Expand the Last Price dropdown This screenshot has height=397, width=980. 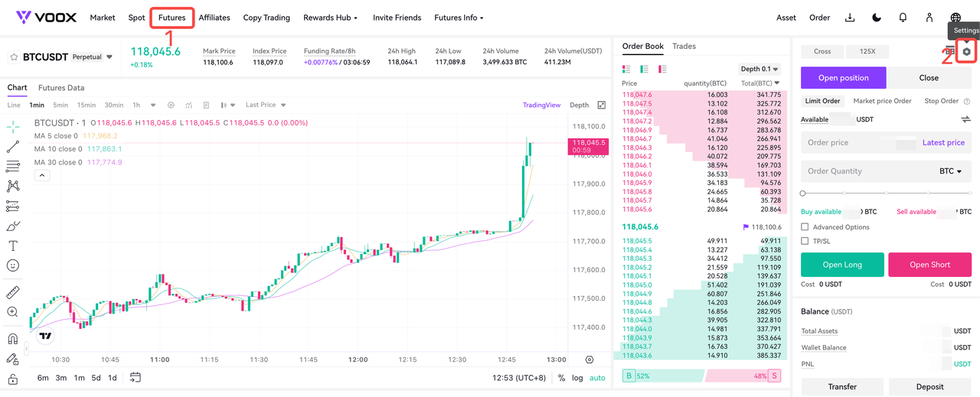click(x=266, y=105)
